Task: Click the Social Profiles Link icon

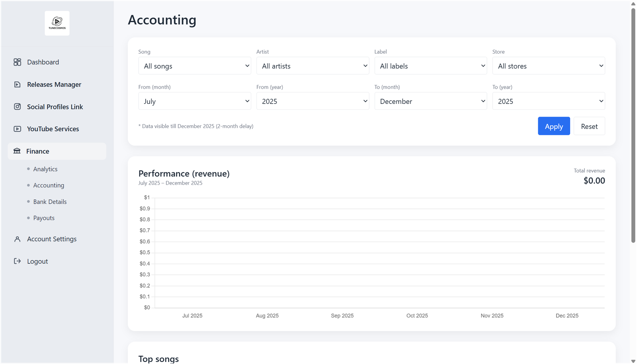Action: (x=17, y=107)
